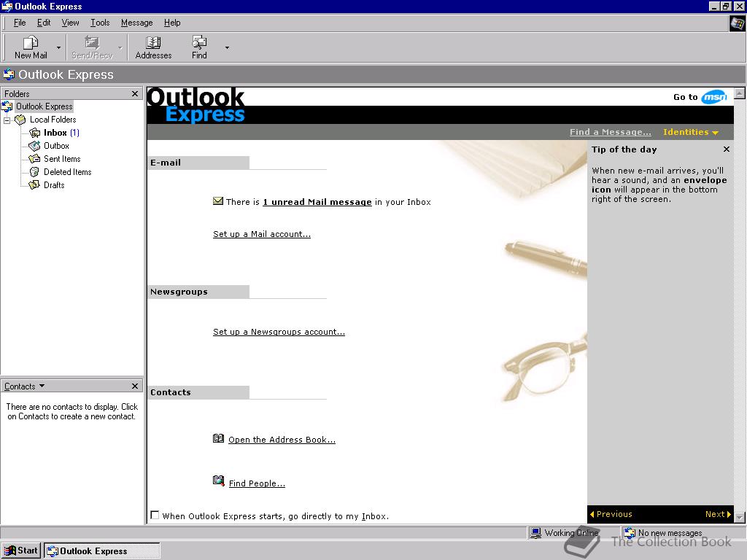Click the Find People link
This screenshot has width=747, height=560.
[257, 483]
